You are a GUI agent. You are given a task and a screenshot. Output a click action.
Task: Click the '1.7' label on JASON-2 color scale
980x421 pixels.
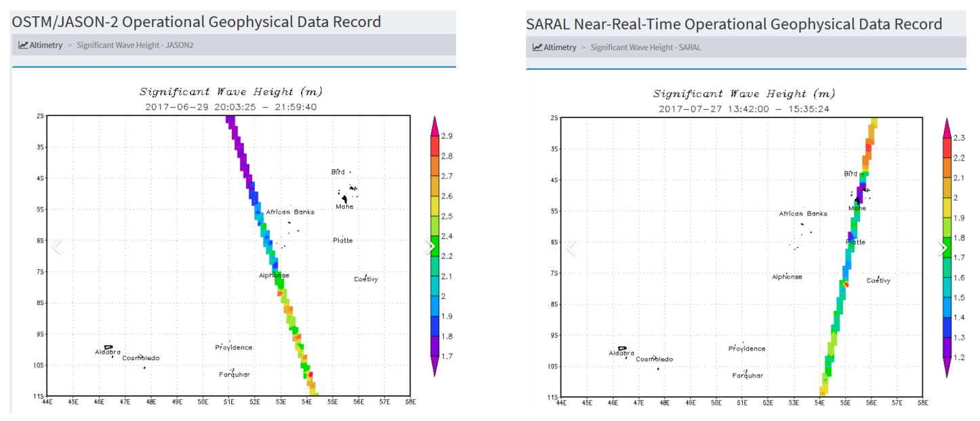(x=447, y=357)
